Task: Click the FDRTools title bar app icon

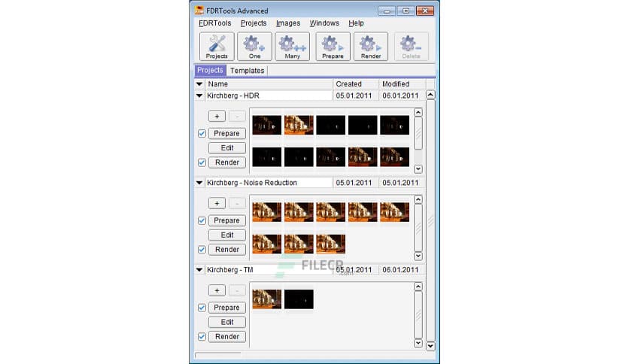Action: click(199, 11)
